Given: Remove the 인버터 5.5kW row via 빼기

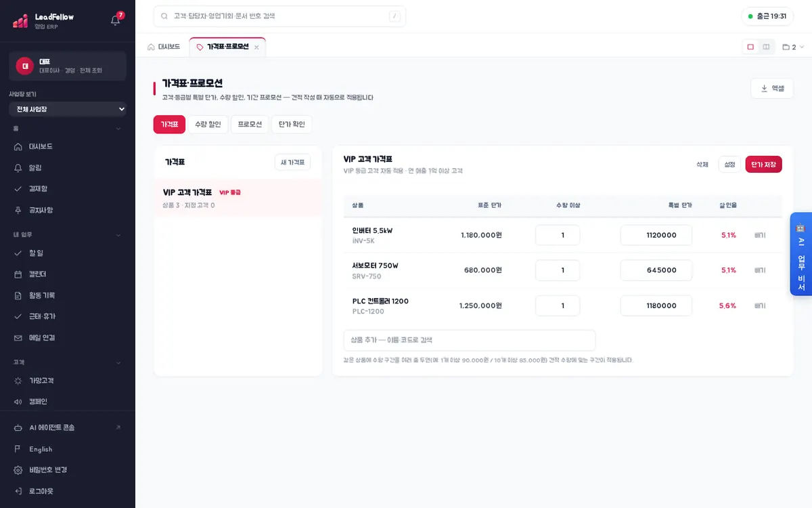Looking at the screenshot, I should click(760, 235).
